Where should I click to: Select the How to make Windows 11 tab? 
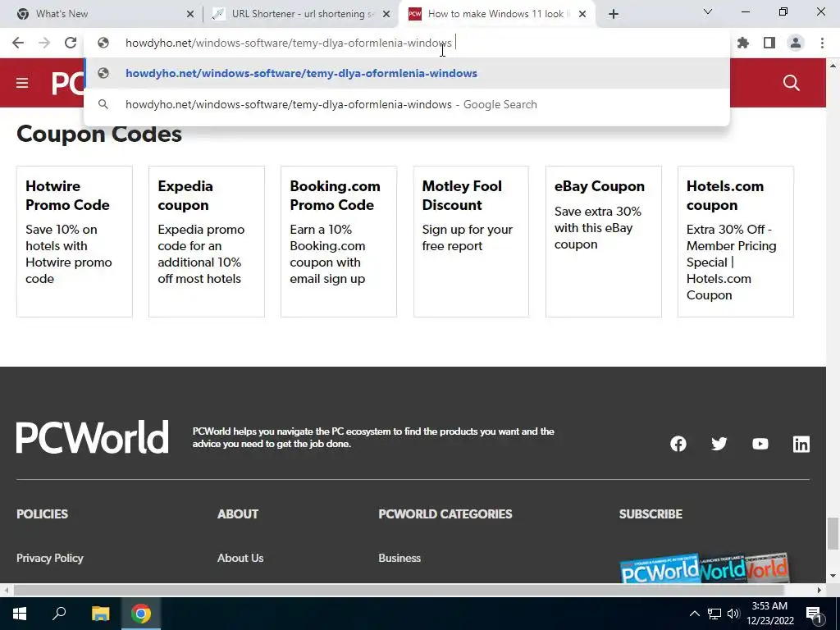496,14
